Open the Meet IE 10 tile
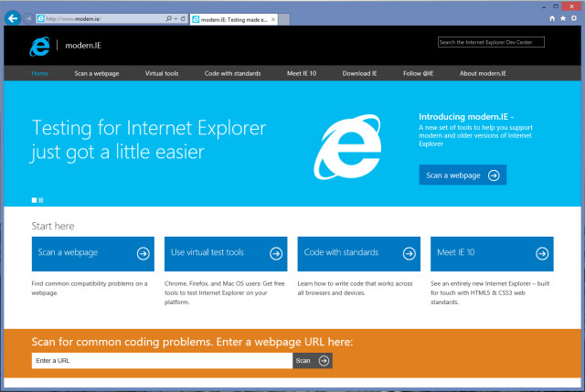Viewport: 585px width, 392px height. point(492,254)
